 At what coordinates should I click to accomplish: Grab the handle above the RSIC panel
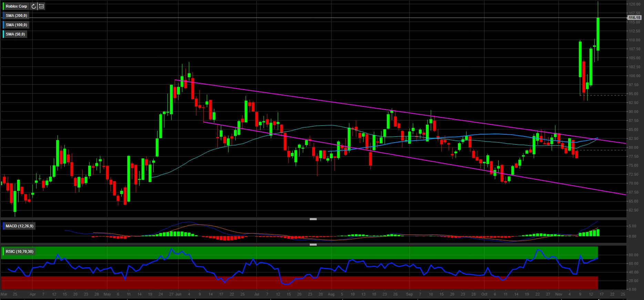pos(313,245)
